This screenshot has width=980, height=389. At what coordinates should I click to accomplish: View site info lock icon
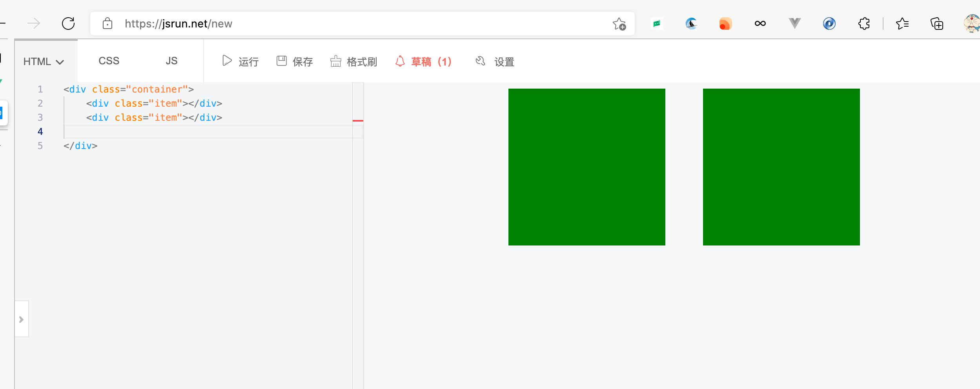coord(107,24)
